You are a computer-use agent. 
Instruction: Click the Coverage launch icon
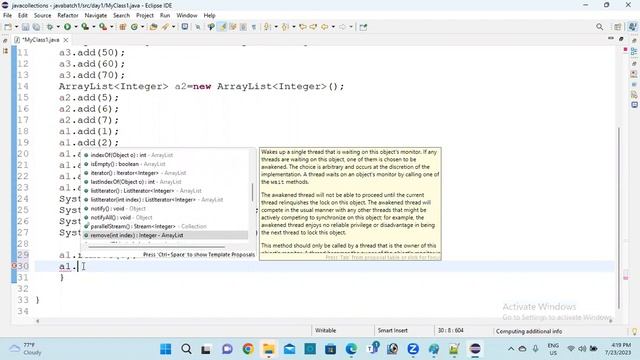point(85,27)
